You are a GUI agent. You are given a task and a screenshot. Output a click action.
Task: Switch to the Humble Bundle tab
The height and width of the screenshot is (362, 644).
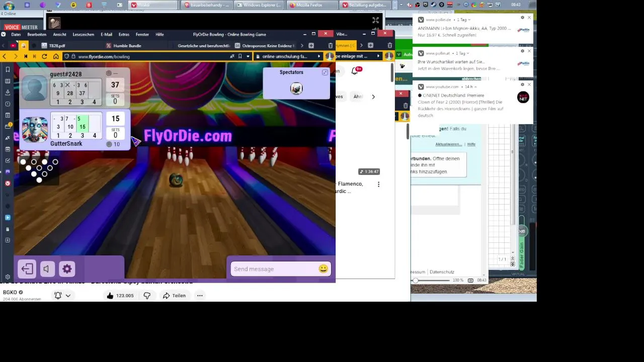(136, 46)
